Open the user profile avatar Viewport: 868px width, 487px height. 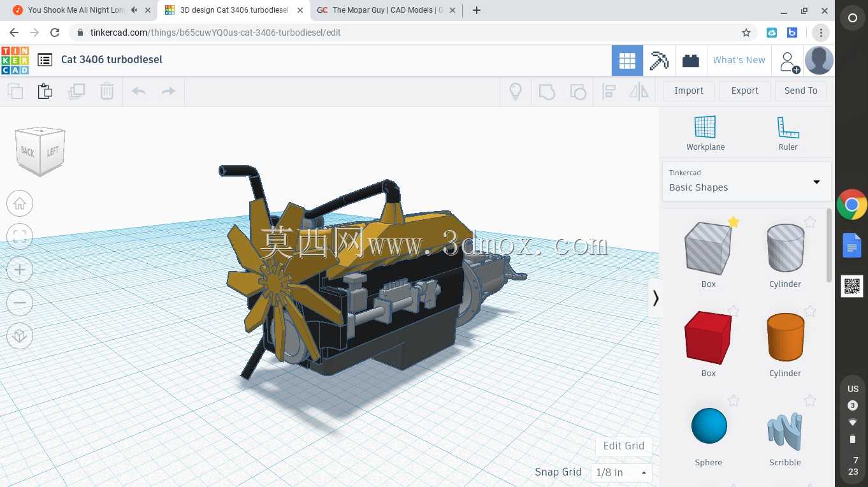click(819, 61)
